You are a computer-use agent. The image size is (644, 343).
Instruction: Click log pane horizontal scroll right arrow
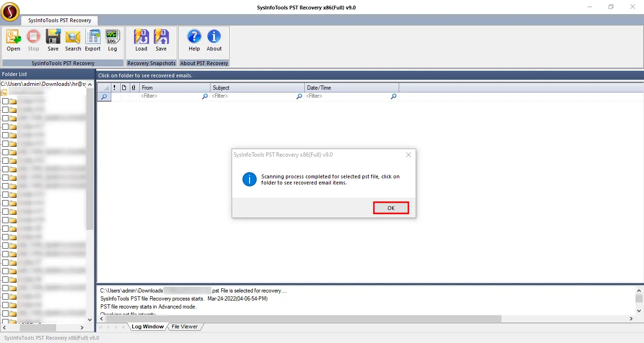click(631, 319)
